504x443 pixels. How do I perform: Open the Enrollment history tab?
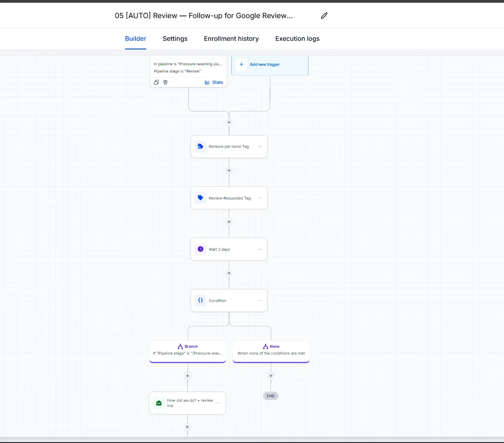[231, 39]
